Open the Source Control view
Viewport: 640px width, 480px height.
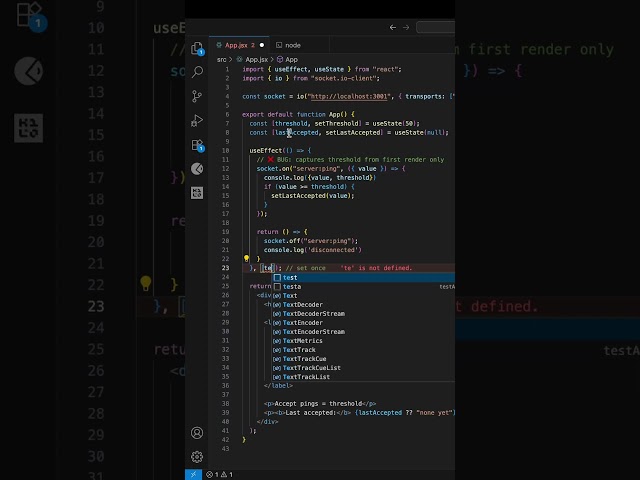pyautogui.click(x=197, y=96)
